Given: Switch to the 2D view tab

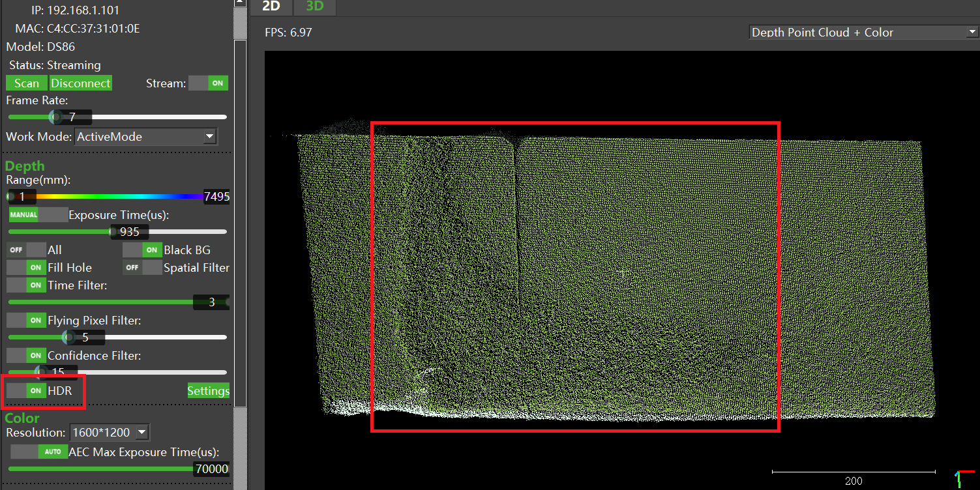Looking at the screenshot, I should (x=271, y=7).
